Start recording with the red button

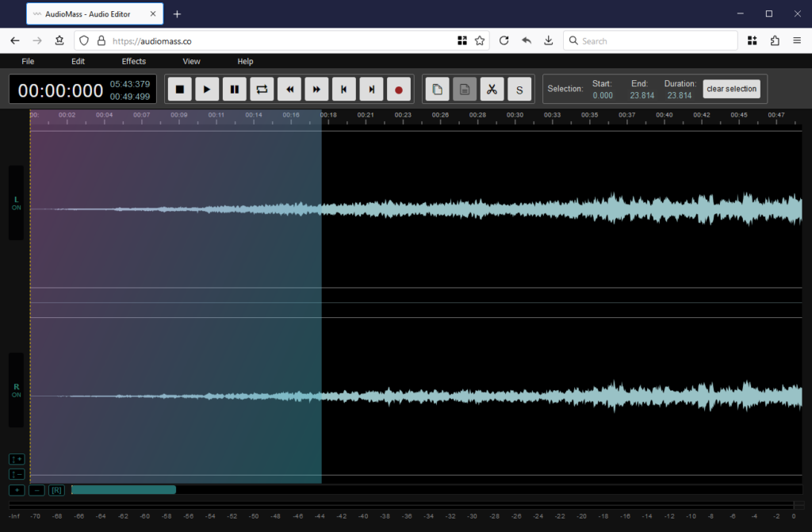(x=399, y=89)
